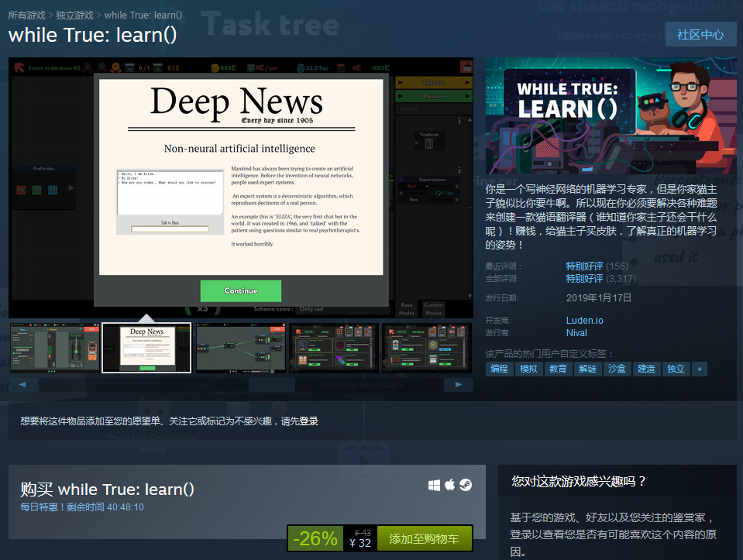Open publisher Nival link
The height and width of the screenshot is (560, 743).
point(576,333)
